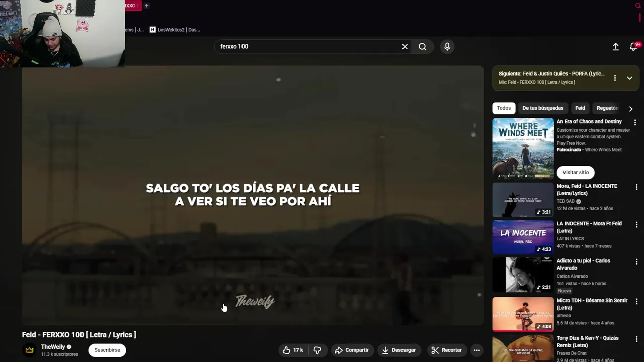
Task: Start voice search with microphone icon
Action: click(x=447, y=46)
